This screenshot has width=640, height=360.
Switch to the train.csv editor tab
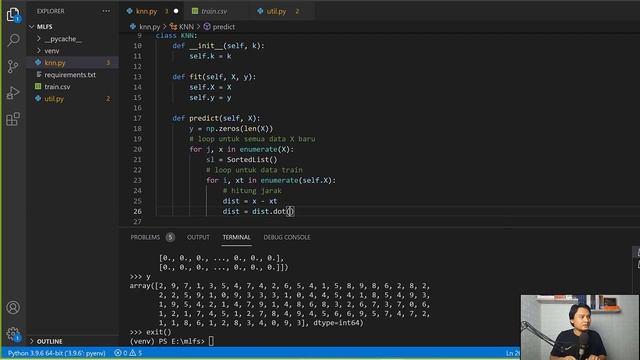click(x=214, y=11)
